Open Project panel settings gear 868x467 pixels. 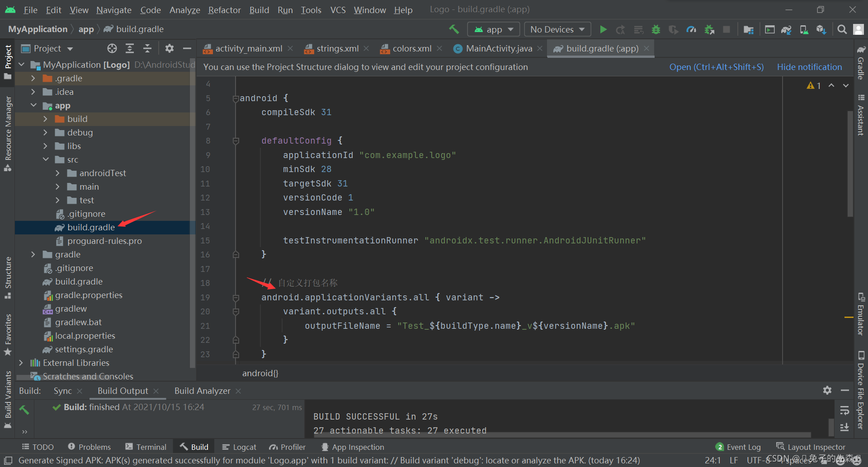pos(170,48)
